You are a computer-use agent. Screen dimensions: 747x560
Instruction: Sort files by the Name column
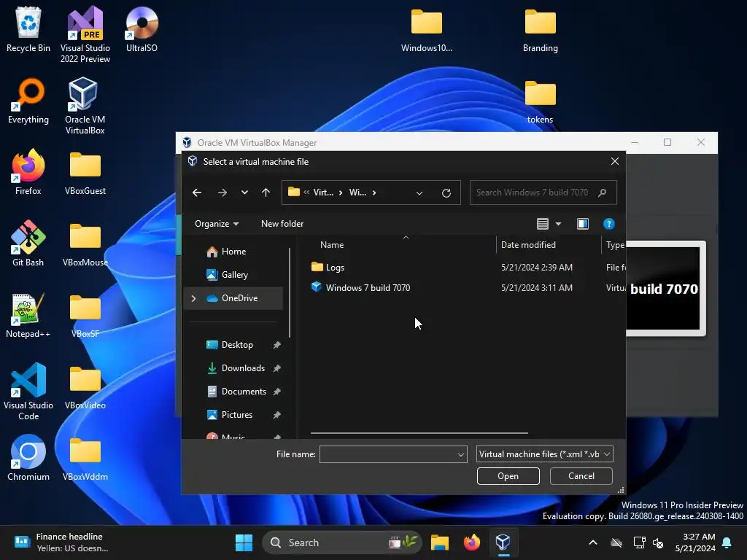[332, 245]
